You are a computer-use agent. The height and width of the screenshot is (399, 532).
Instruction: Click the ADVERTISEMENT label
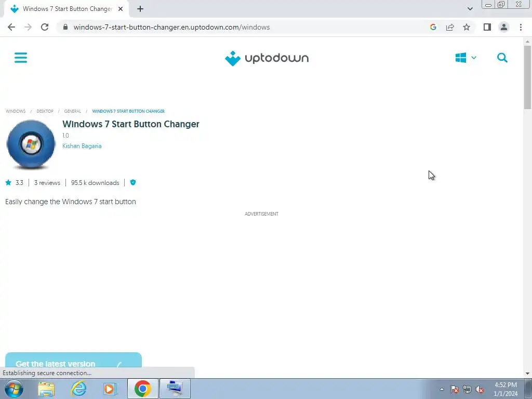coord(262,214)
